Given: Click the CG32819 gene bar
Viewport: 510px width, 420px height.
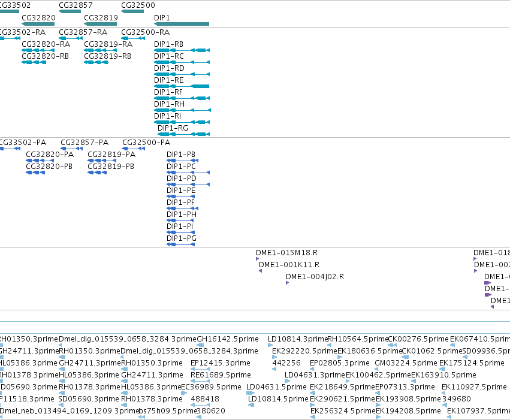Looking at the screenshot, I should (x=101, y=24).
